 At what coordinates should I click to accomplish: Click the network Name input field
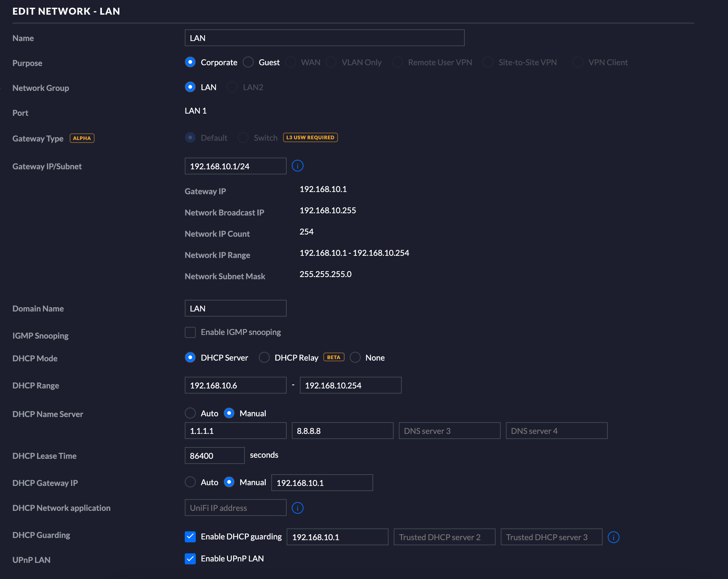tap(324, 38)
